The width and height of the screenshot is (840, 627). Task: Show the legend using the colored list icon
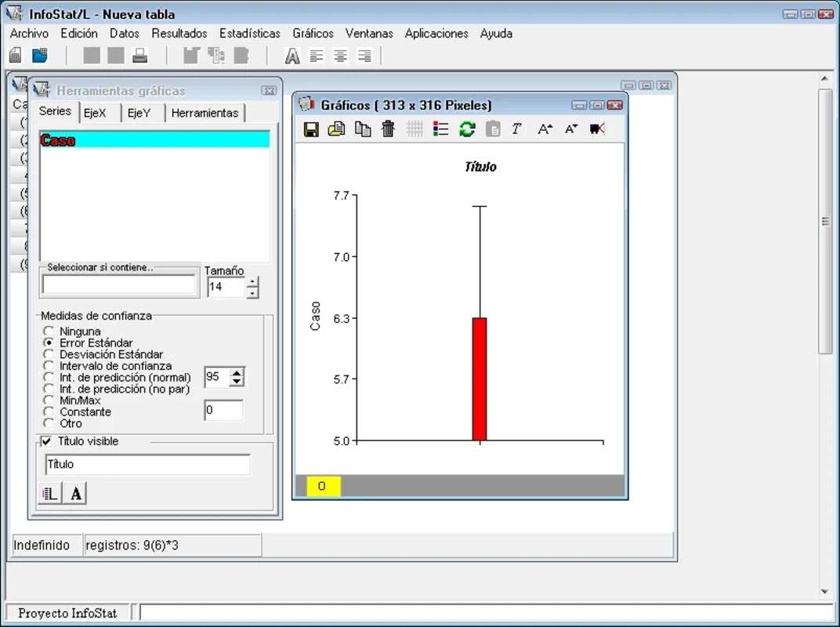441,129
